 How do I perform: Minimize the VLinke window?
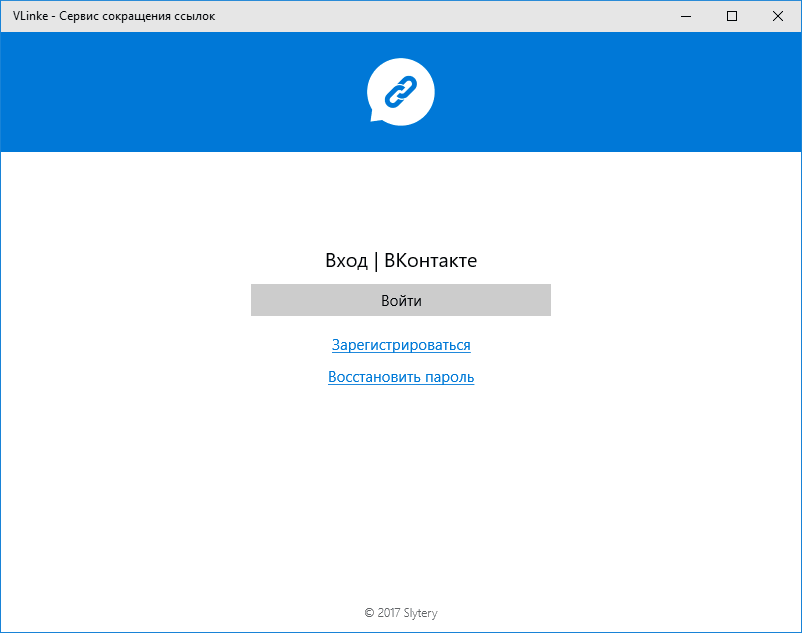click(686, 16)
